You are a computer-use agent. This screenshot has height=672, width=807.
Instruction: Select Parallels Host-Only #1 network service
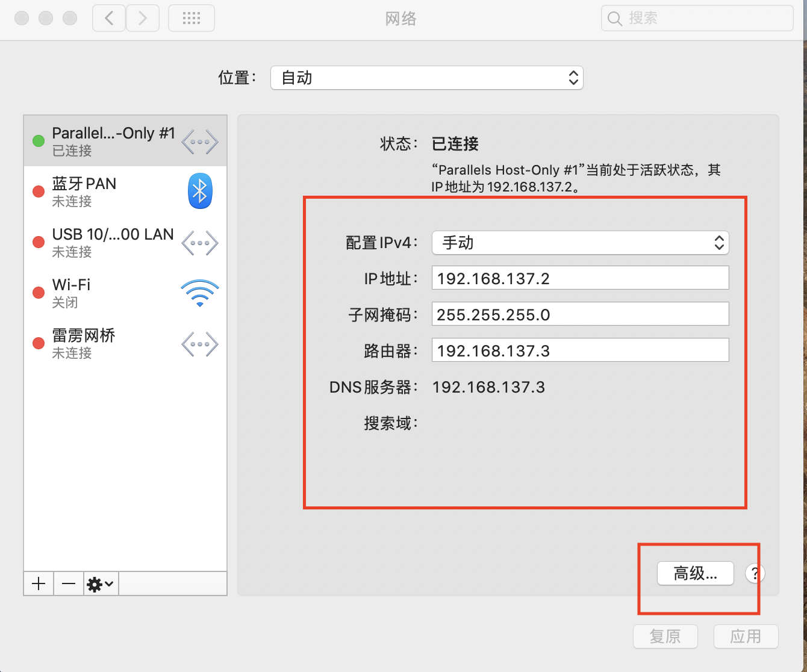(125, 141)
